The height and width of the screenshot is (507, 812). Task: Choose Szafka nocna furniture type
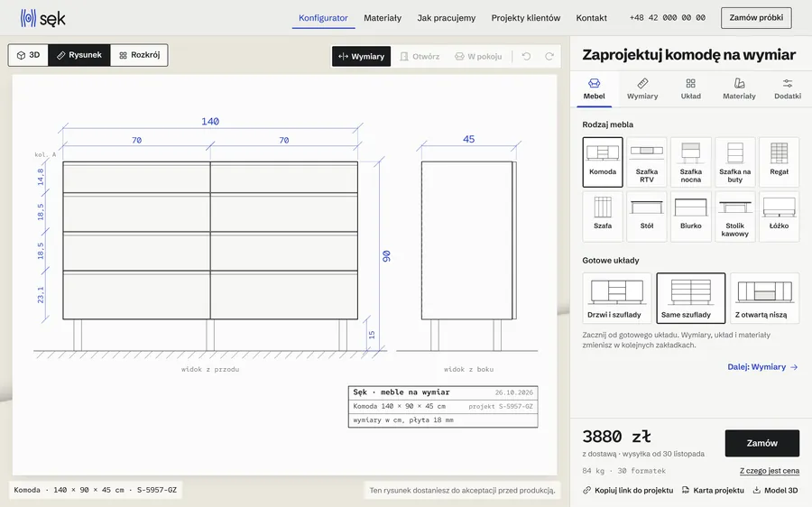pos(691,162)
